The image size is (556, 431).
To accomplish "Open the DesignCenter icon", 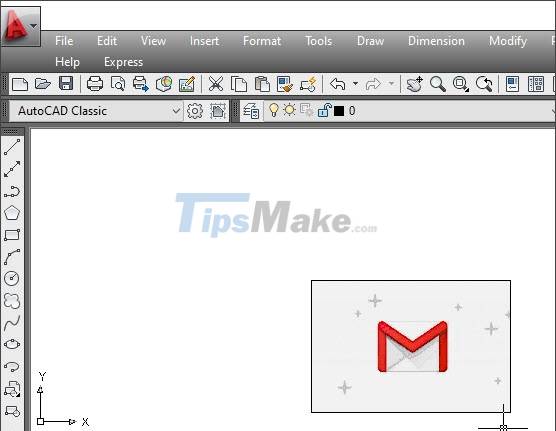I will point(535,84).
